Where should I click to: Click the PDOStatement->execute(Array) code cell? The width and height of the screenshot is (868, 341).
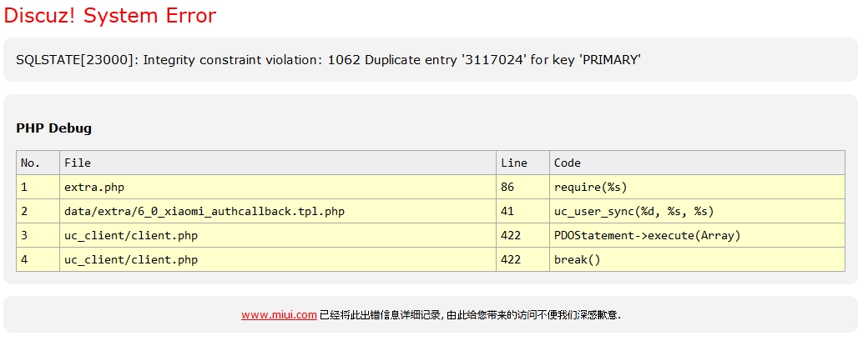[647, 235]
